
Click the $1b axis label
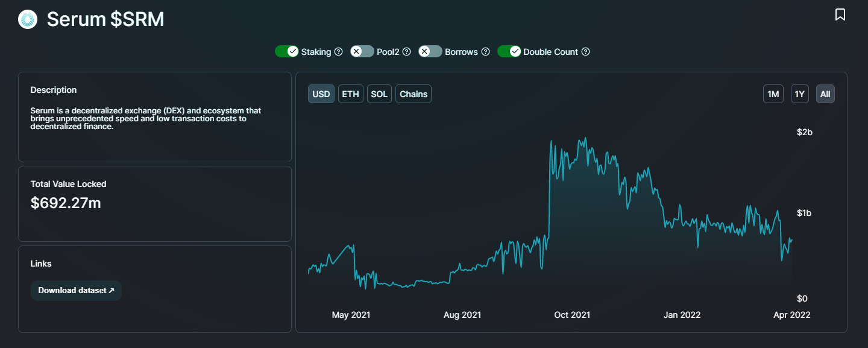tap(805, 213)
